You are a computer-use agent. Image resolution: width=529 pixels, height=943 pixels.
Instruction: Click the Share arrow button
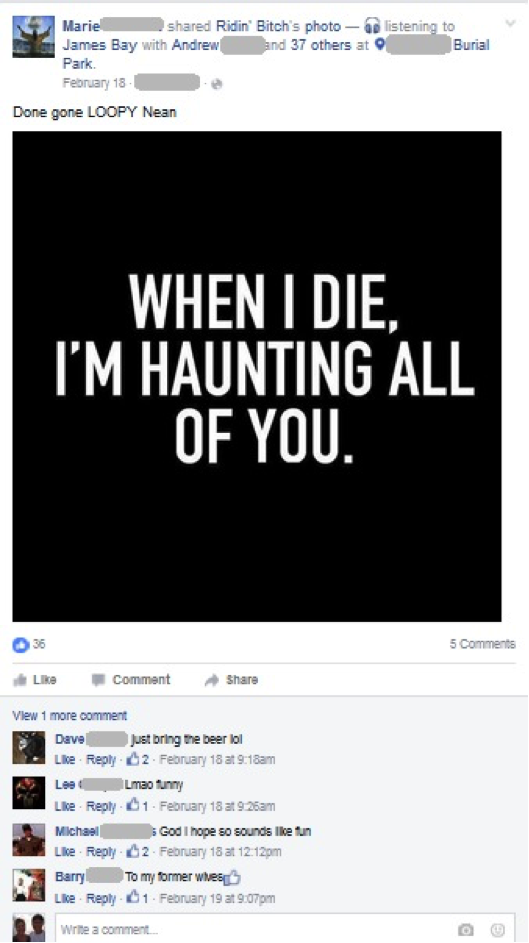231,680
